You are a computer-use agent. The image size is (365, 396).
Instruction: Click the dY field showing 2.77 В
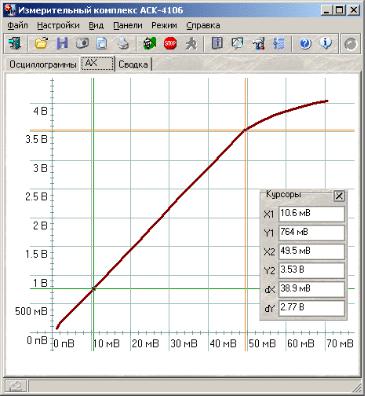tap(311, 308)
